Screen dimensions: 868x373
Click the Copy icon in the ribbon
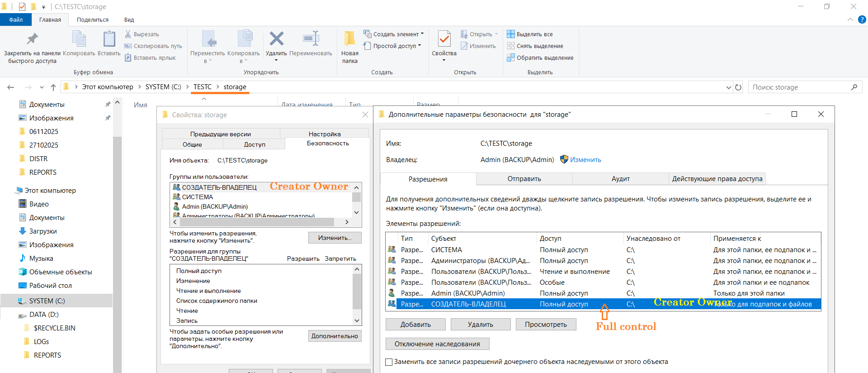[79, 39]
